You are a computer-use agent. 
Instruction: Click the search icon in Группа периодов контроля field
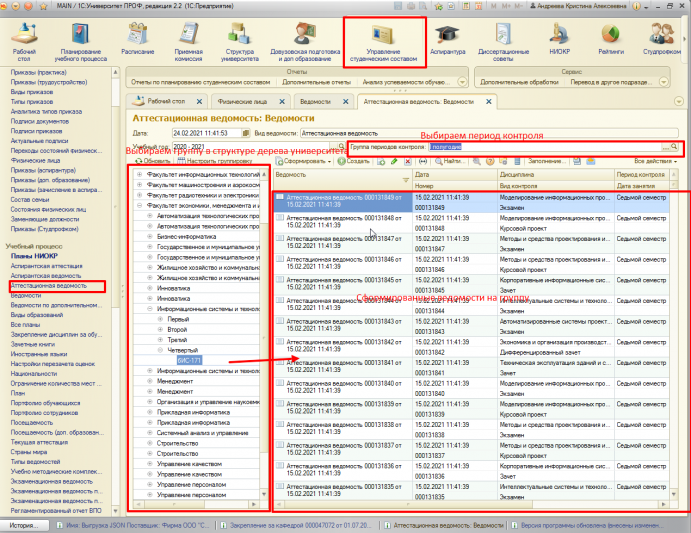click(674, 147)
